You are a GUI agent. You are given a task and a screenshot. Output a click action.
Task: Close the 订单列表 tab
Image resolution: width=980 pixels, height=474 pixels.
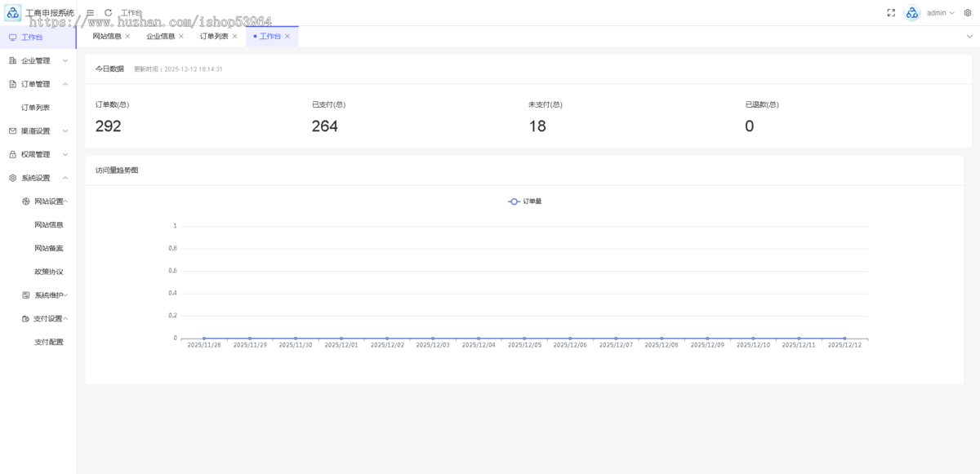pos(234,37)
